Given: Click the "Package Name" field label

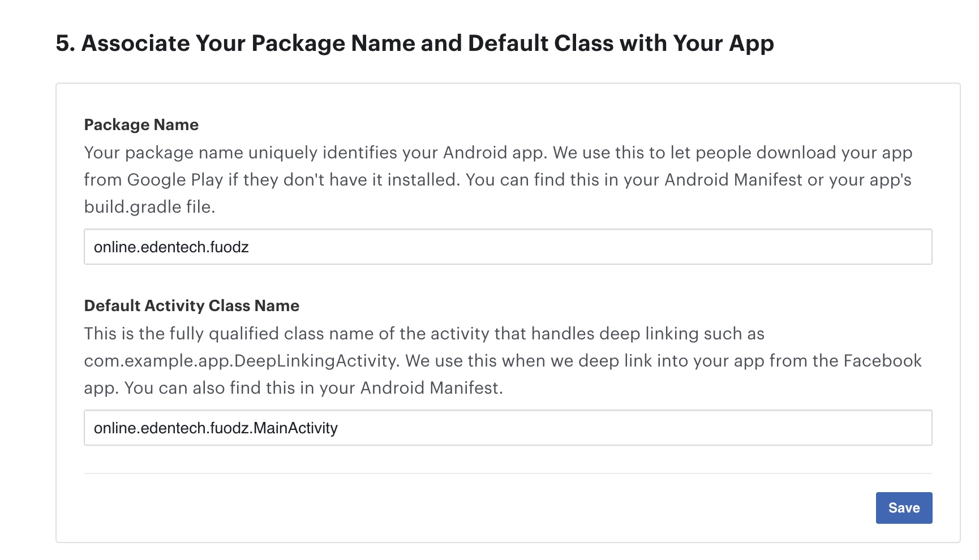Looking at the screenshot, I should pos(141,124).
